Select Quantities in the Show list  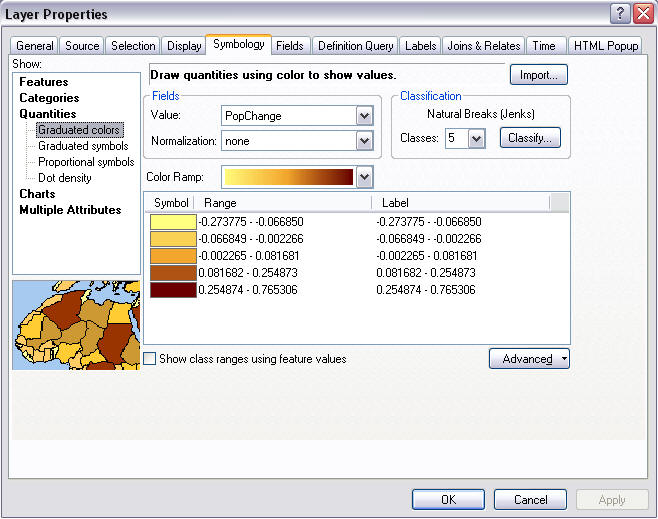point(48,114)
